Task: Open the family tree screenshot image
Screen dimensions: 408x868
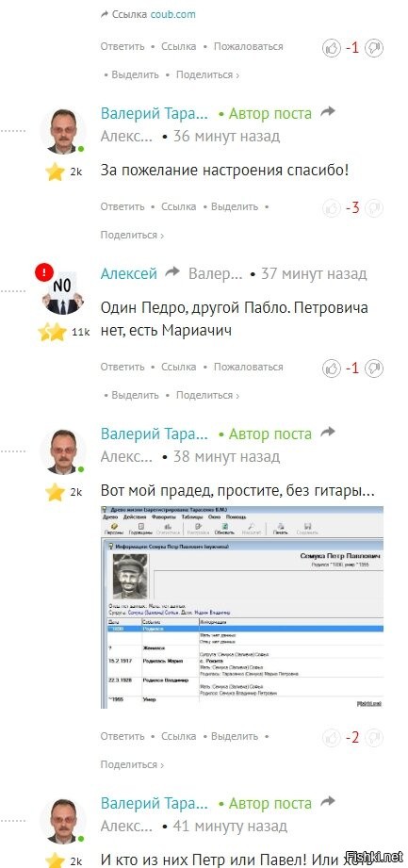Action: click(242, 607)
